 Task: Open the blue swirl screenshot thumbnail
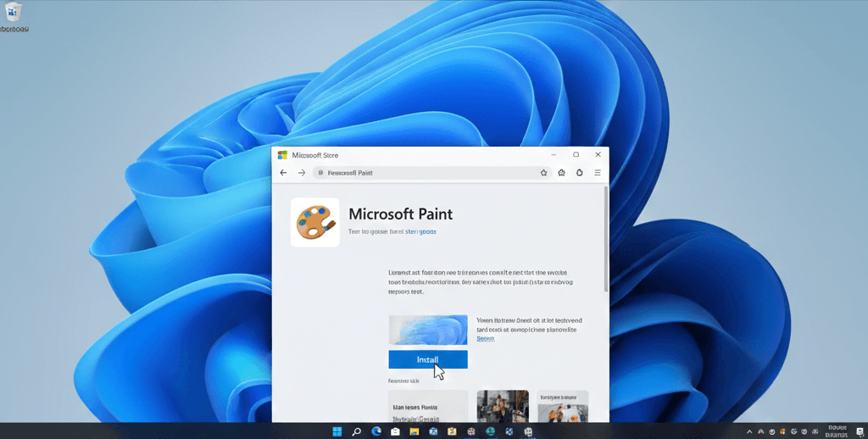pyautogui.click(x=427, y=330)
